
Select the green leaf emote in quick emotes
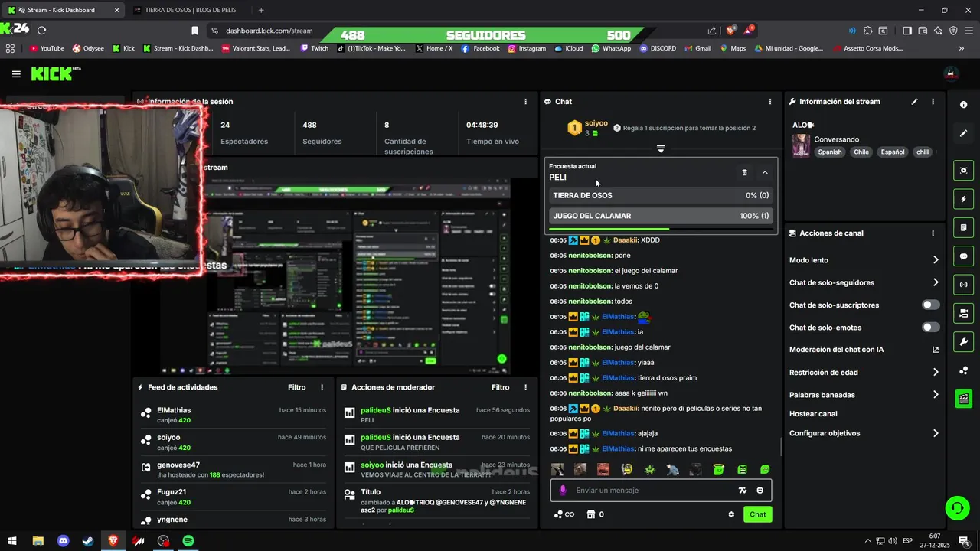click(x=650, y=469)
